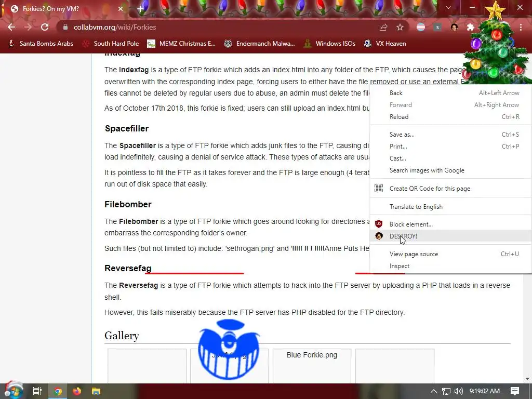The height and width of the screenshot is (399, 532).
Task: Click the padlock site security icon
Action: tap(65, 27)
